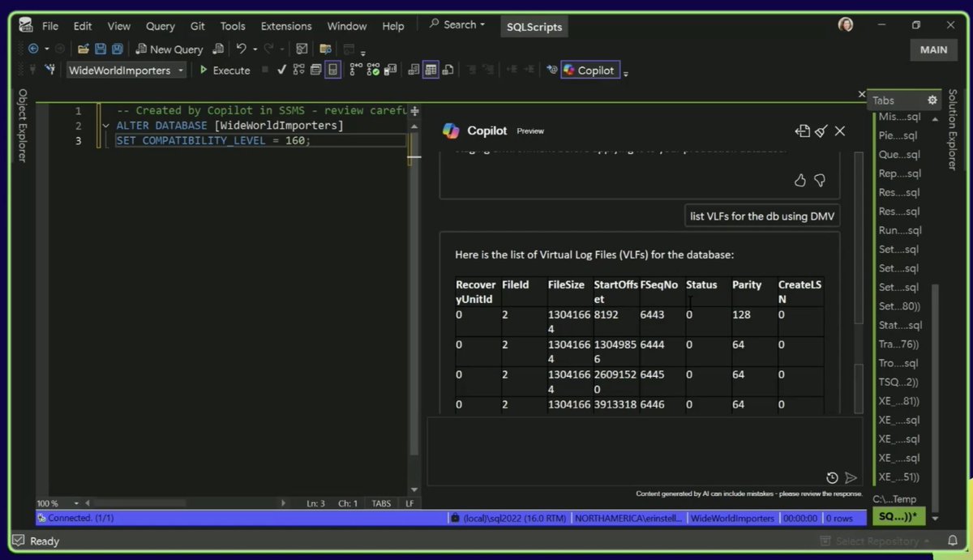The width and height of the screenshot is (973, 560).
Task: Start a new Copilot chat thread icon
Action: 802,131
